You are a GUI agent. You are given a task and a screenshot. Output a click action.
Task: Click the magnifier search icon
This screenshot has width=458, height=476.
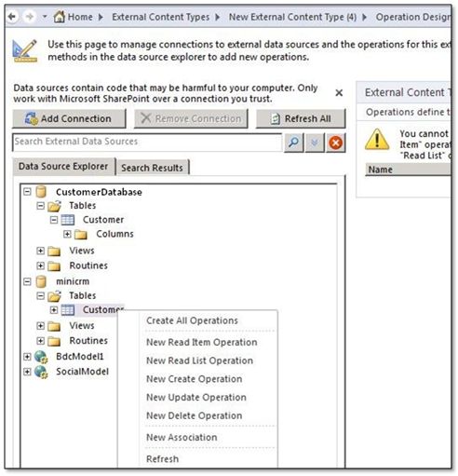coord(293,143)
